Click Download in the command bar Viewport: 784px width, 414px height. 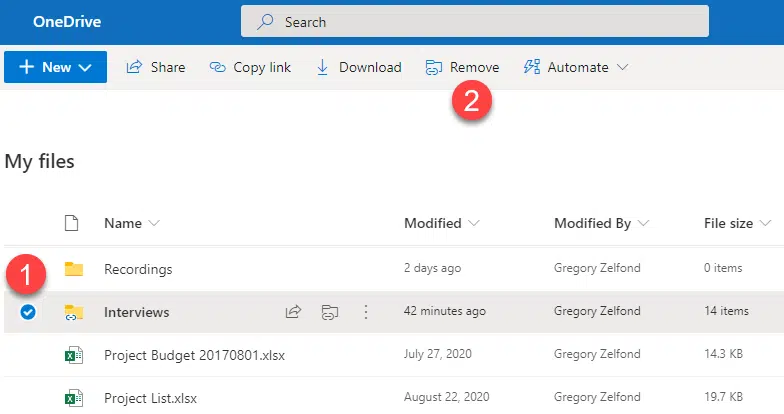[x=358, y=67]
